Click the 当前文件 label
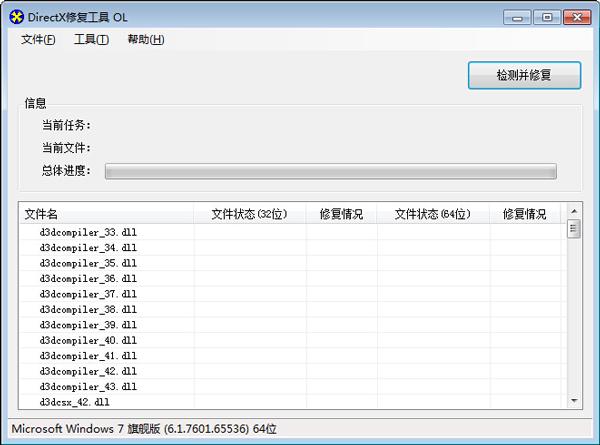The height and width of the screenshot is (445, 600). coord(66,148)
